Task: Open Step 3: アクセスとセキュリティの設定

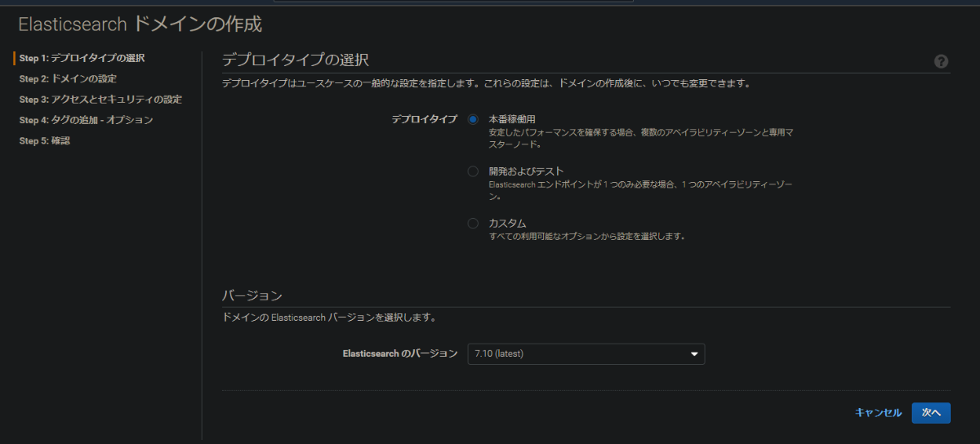Action: coord(100,100)
